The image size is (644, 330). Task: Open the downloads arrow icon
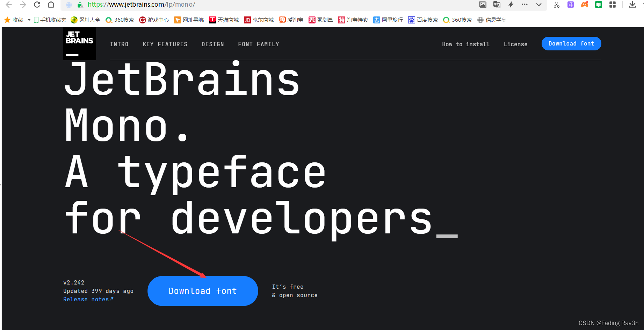[632, 5]
